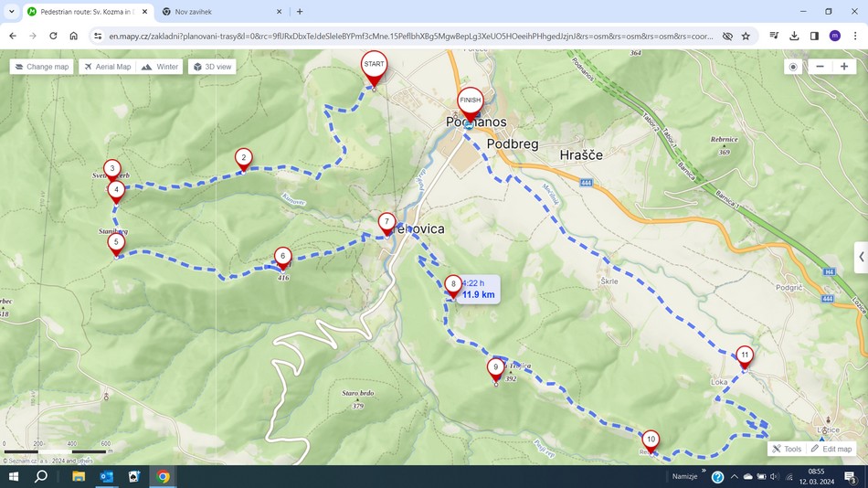Open the tab search dropdown arrow
The width and height of the screenshot is (868, 488).
coord(12,12)
